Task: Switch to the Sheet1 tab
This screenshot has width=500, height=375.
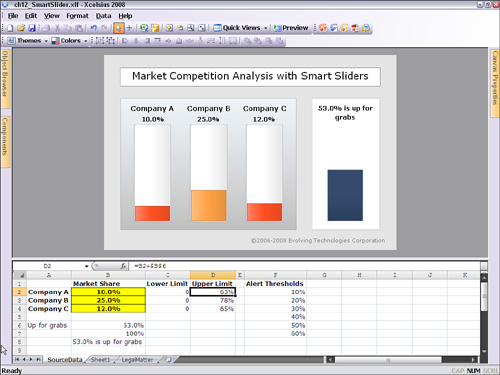Action: [100, 360]
